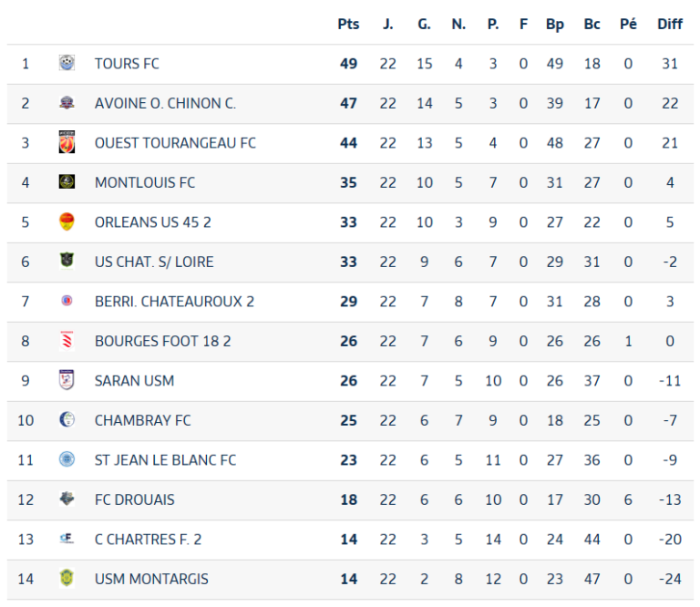Viewport: 700px width, 607px height.
Task: Click the Pé column header
Action: (x=628, y=24)
